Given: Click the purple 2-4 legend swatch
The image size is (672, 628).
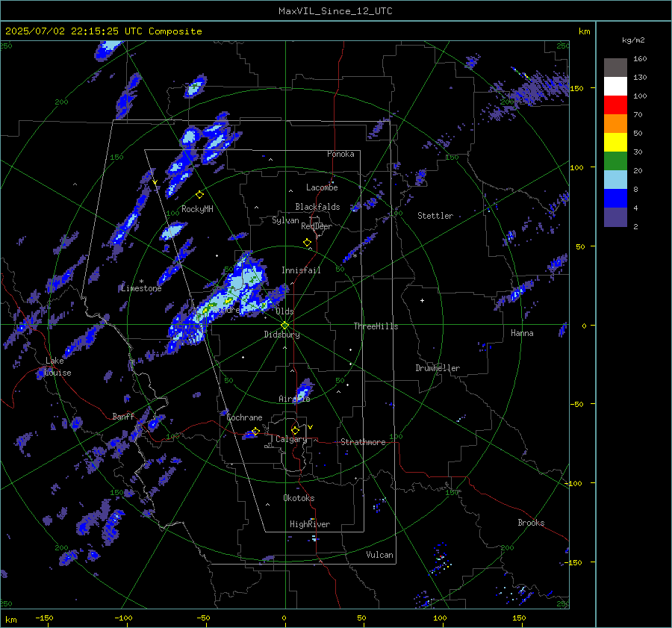Looking at the screenshot, I should (615, 217).
